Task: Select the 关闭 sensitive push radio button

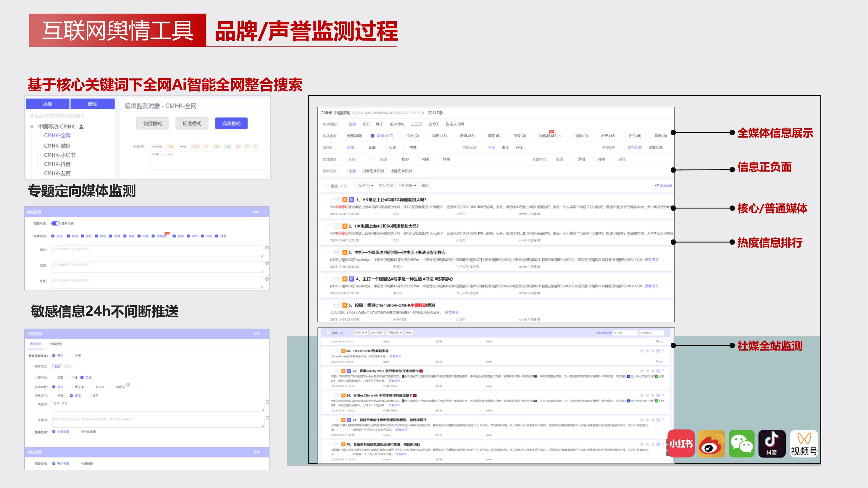Action: point(71,356)
